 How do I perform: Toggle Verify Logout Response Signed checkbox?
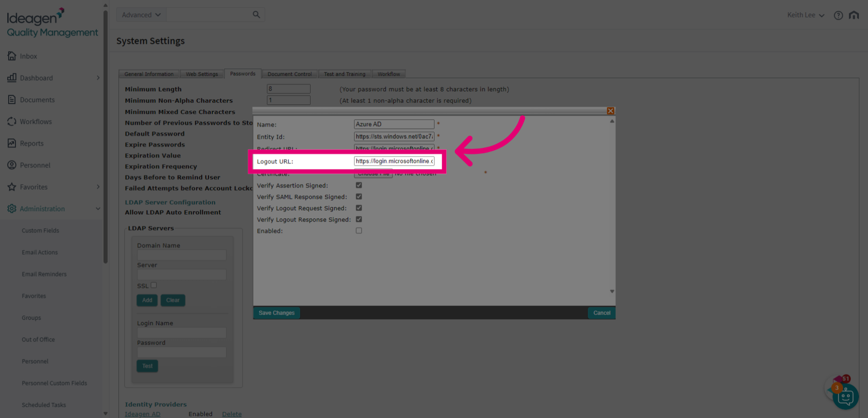(359, 219)
